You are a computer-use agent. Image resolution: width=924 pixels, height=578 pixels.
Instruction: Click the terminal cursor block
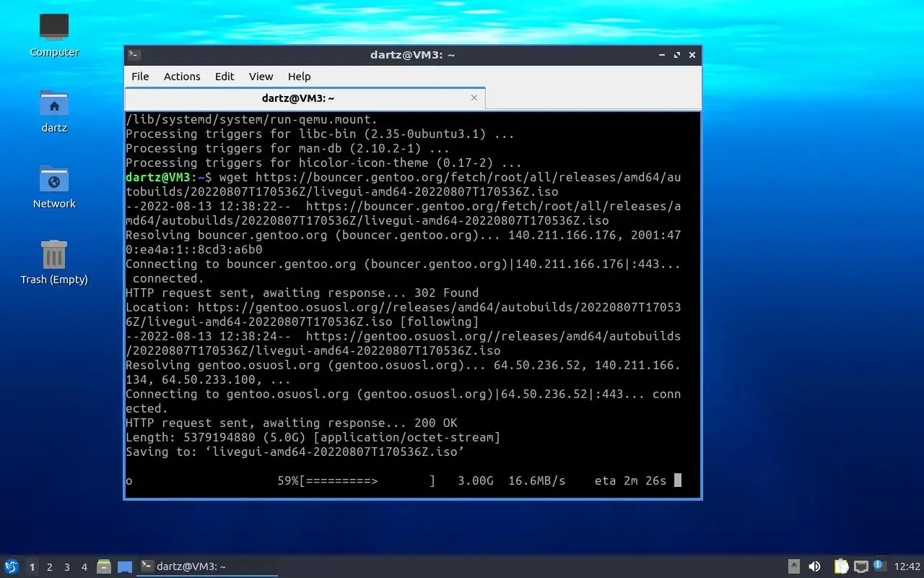point(677,480)
